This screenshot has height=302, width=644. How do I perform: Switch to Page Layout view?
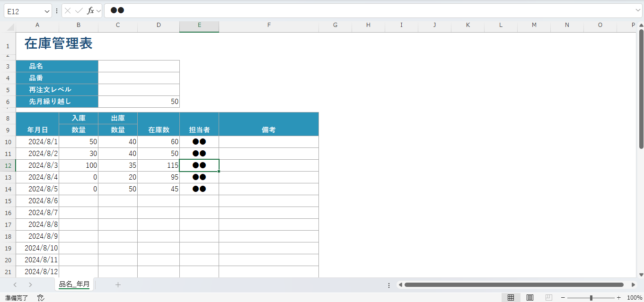pyautogui.click(x=530, y=298)
